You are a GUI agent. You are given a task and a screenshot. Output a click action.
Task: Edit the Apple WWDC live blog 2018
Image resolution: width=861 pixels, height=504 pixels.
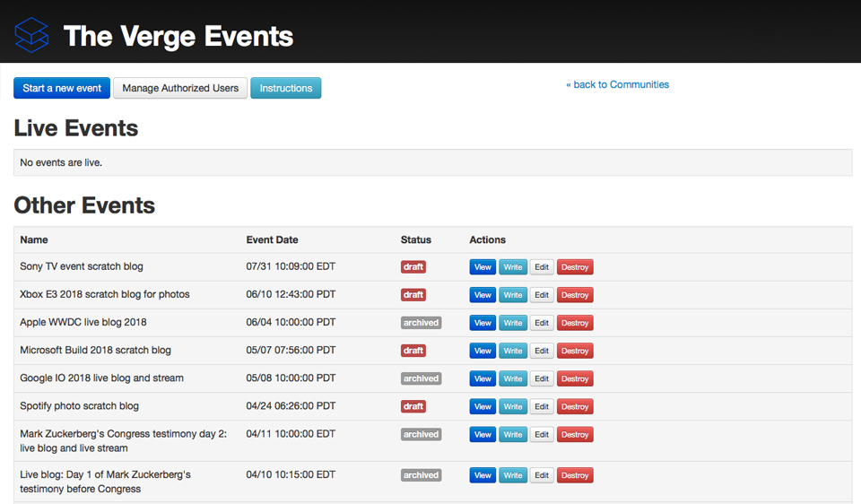point(542,323)
